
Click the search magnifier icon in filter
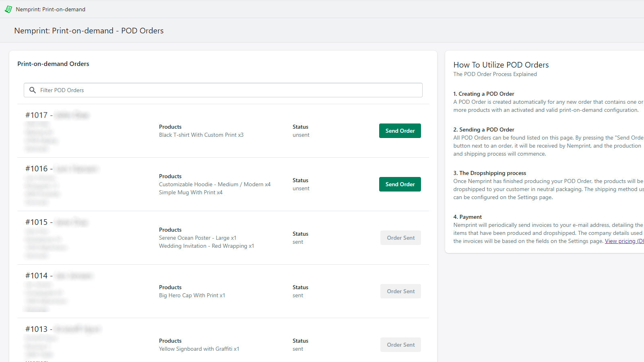[33, 90]
